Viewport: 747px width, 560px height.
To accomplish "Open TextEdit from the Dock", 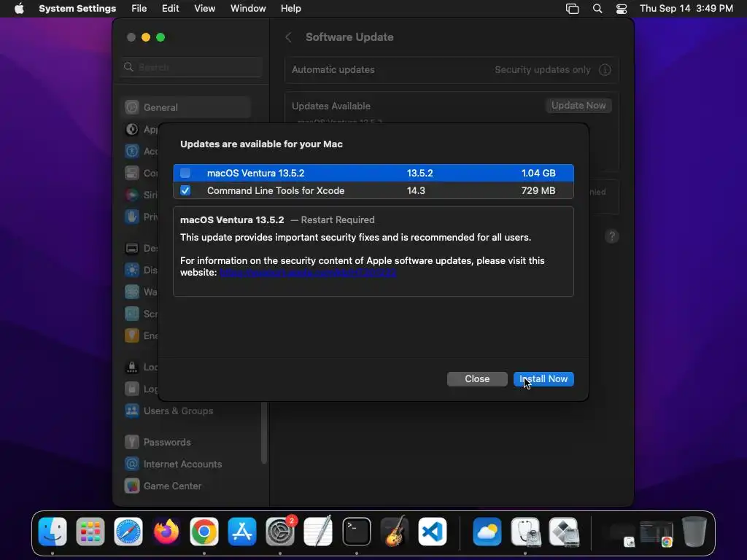I will click(x=318, y=532).
